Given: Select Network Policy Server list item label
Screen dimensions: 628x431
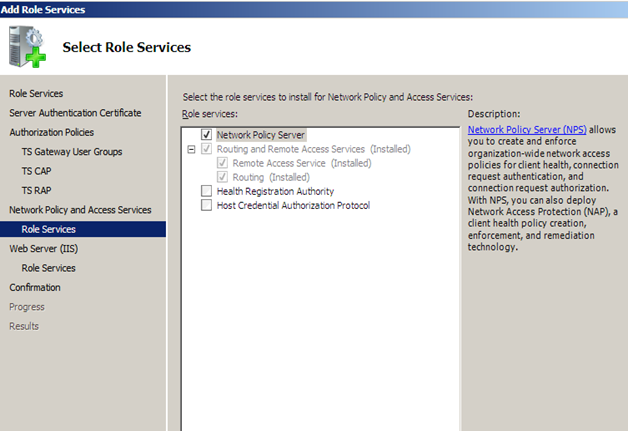Looking at the screenshot, I should [261, 134].
